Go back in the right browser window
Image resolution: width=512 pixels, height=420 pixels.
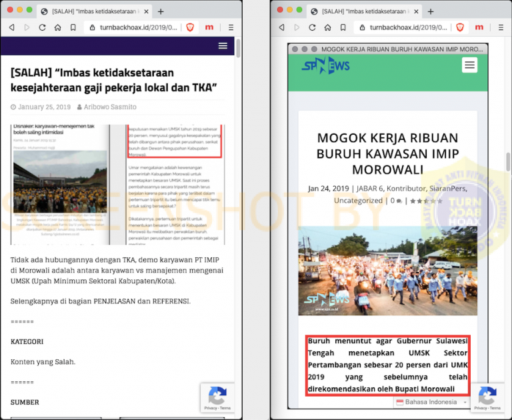click(282, 27)
